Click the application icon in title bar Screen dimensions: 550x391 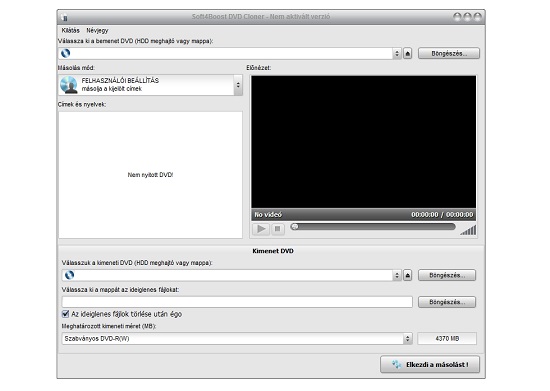click(x=65, y=17)
